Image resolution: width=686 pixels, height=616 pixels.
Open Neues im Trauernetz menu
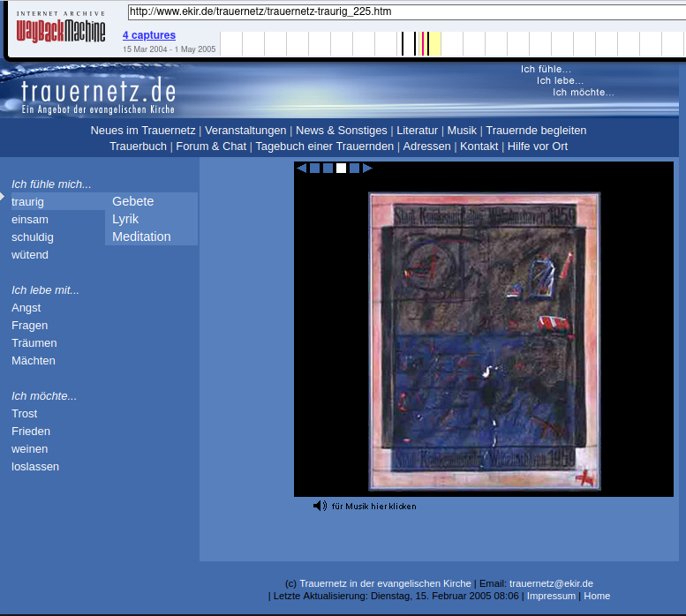(x=143, y=131)
